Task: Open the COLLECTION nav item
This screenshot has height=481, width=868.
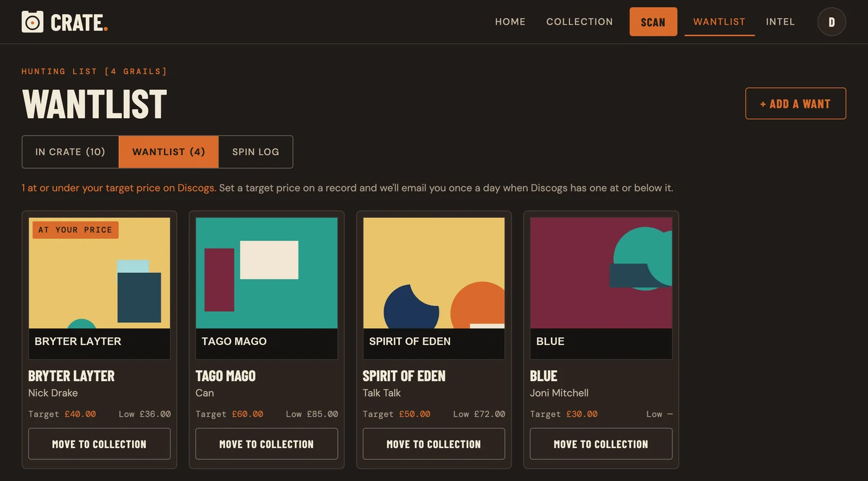Action: 579,22
